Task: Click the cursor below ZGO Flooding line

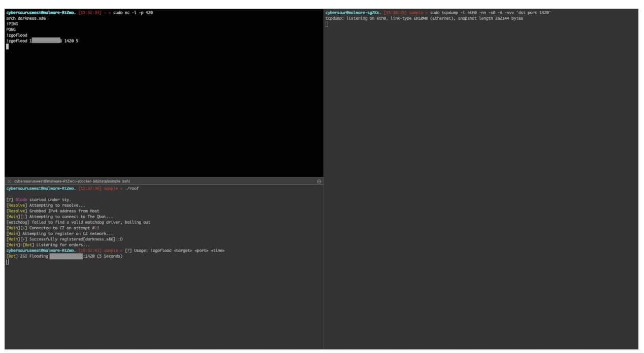Action: pyautogui.click(x=7, y=262)
